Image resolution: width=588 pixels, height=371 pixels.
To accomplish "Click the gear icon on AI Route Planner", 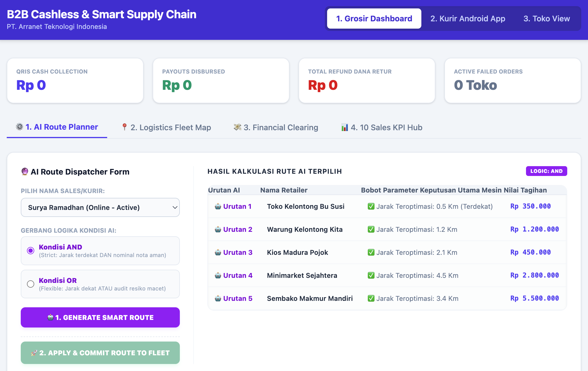I will coord(19,127).
